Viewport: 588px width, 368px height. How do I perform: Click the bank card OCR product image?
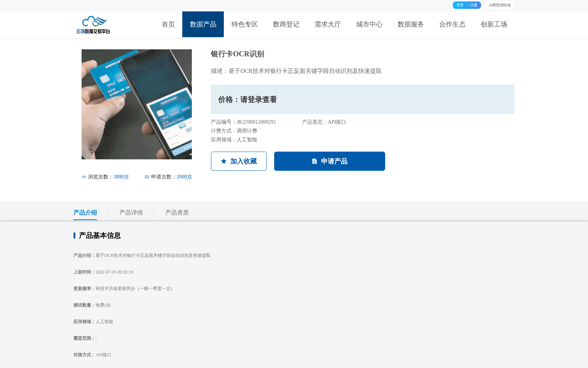137,105
